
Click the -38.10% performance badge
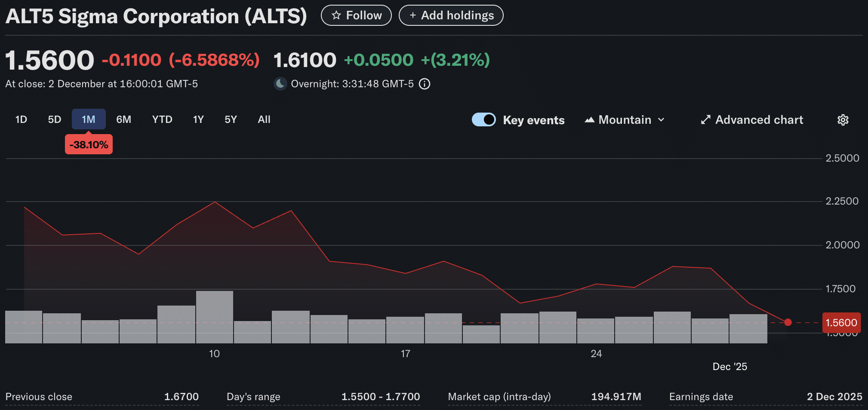click(x=88, y=144)
